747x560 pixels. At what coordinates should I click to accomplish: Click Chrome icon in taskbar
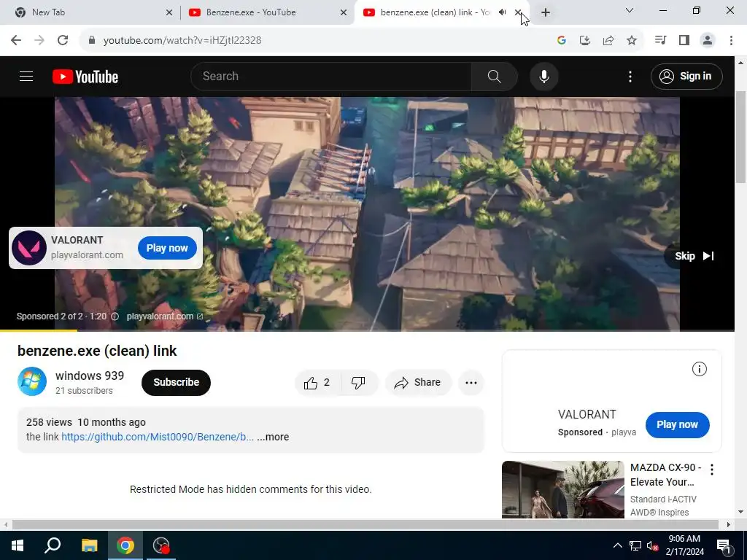point(125,545)
